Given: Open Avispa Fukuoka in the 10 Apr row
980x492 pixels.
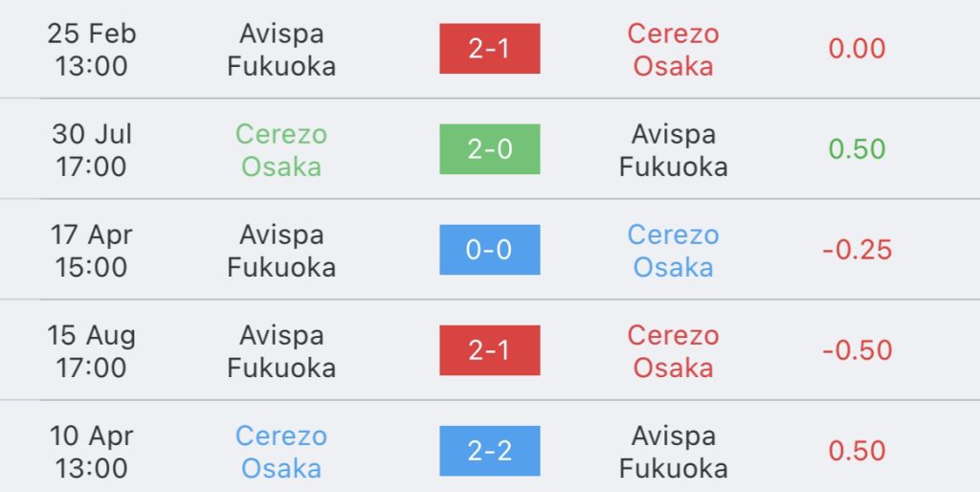Looking at the screenshot, I should click(x=673, y=452).
